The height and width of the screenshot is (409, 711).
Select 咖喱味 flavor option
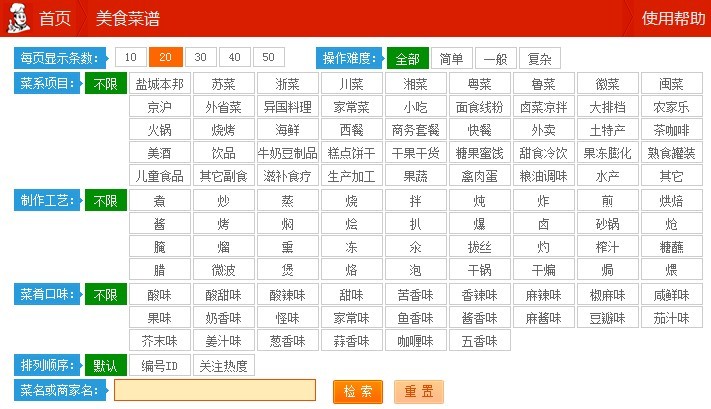point(415,341)
